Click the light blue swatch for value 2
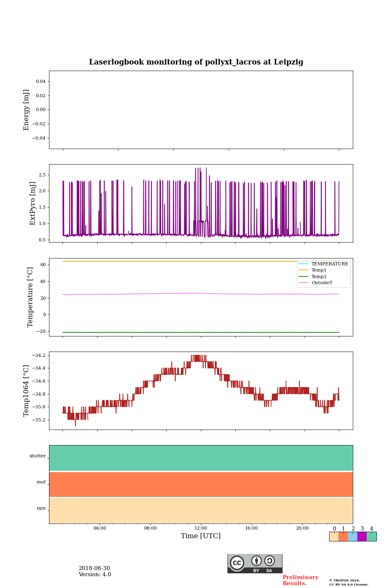 [352, 537]
